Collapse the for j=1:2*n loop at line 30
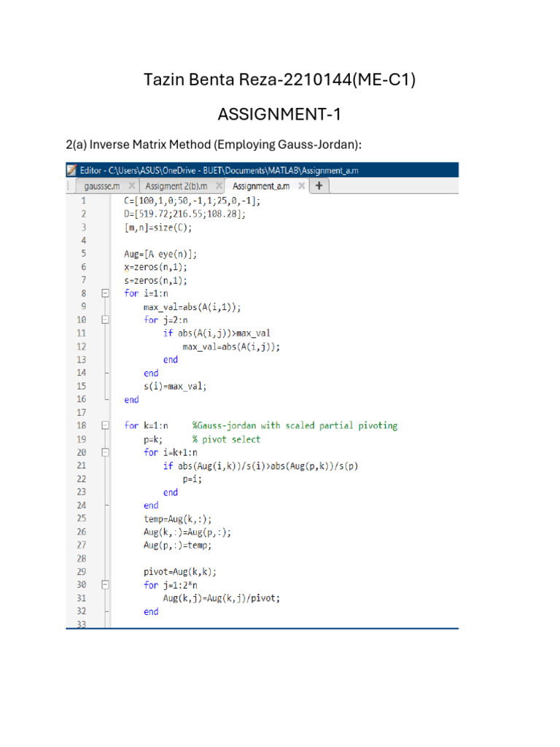Viewport: 560px width, 747px height. click(x=105, y=585)
